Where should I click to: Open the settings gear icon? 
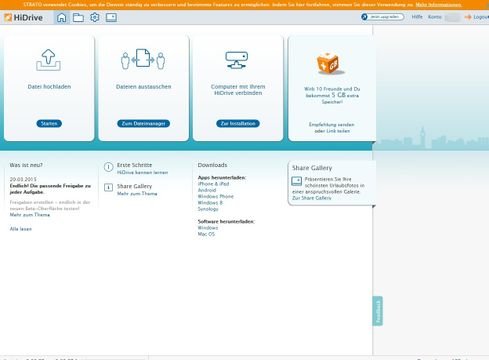pyautogui.click(x=95, y=17)
